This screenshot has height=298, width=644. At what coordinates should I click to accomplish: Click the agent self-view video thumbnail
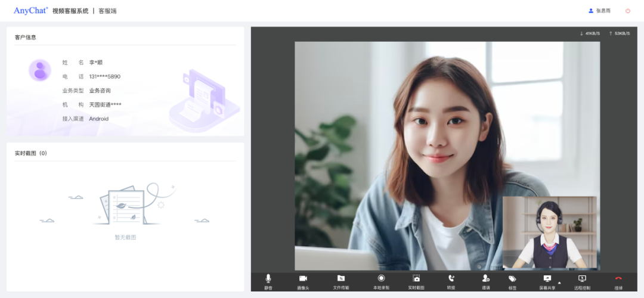549,232
